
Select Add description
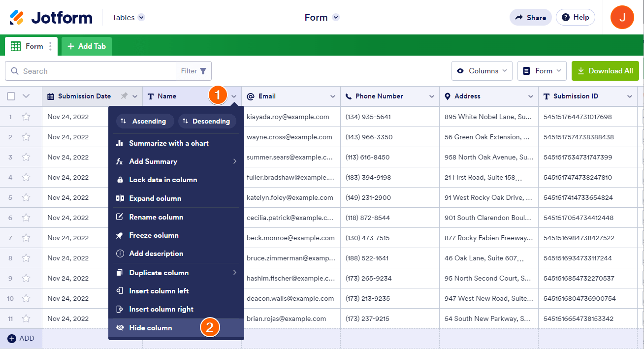click(176, 254)
